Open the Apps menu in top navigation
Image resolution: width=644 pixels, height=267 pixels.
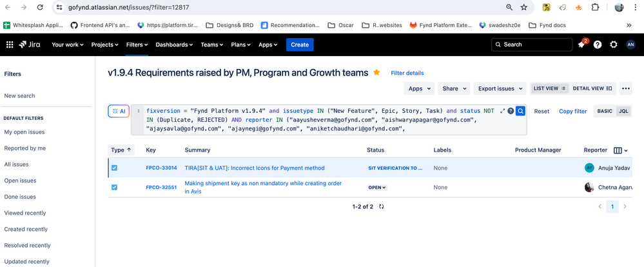click(268, 44)
